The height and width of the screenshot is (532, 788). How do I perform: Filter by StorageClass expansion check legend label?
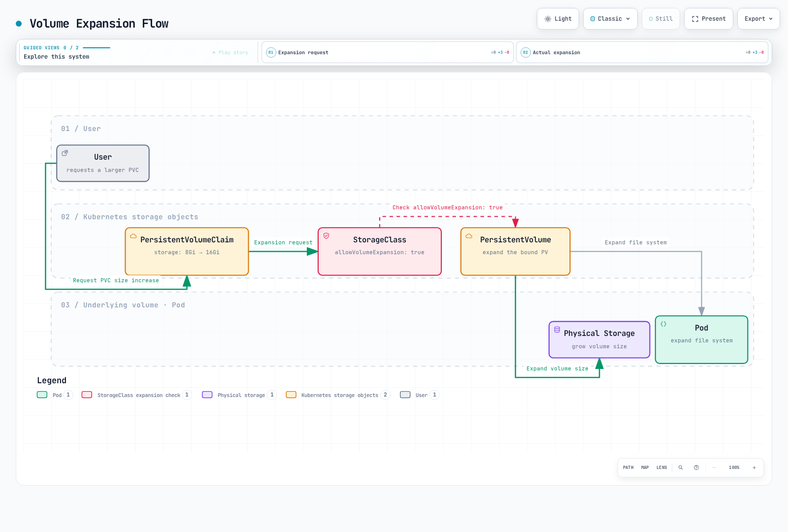(x=139, y=395)
